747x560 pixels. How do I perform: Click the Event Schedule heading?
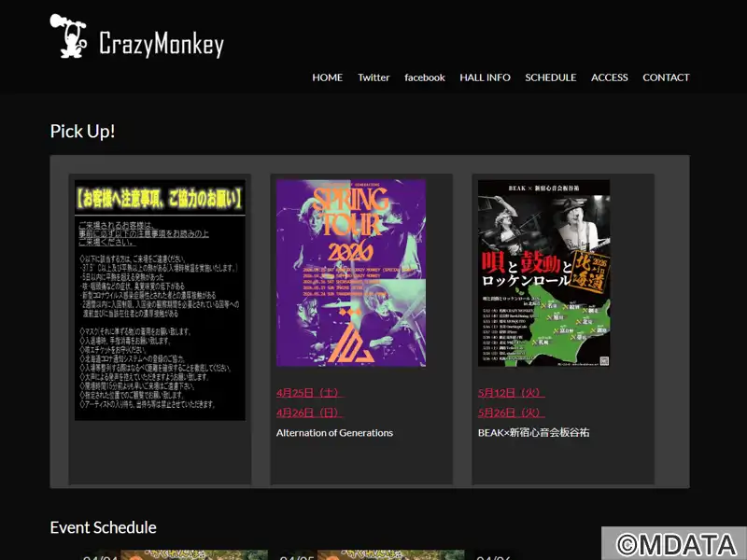[104, 527]
